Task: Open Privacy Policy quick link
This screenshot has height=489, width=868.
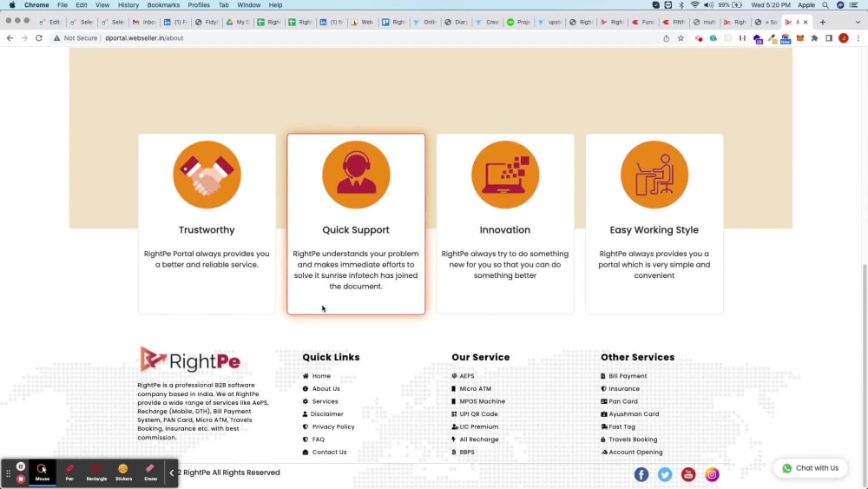Action: click(x=333, y=427)
